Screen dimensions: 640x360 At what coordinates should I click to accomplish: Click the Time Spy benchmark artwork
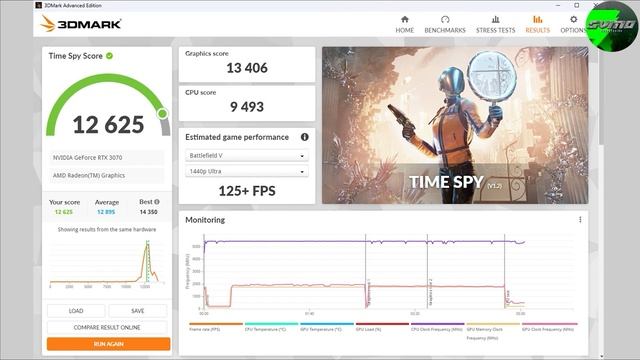pyautogui.click(x=455, y=125)
